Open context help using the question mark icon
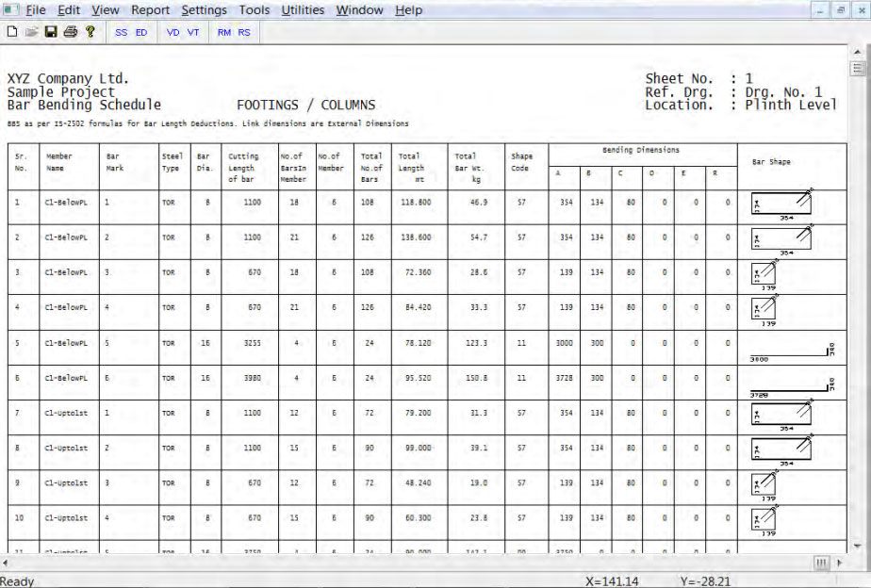The image size is (871, 588). coord(90,30)
